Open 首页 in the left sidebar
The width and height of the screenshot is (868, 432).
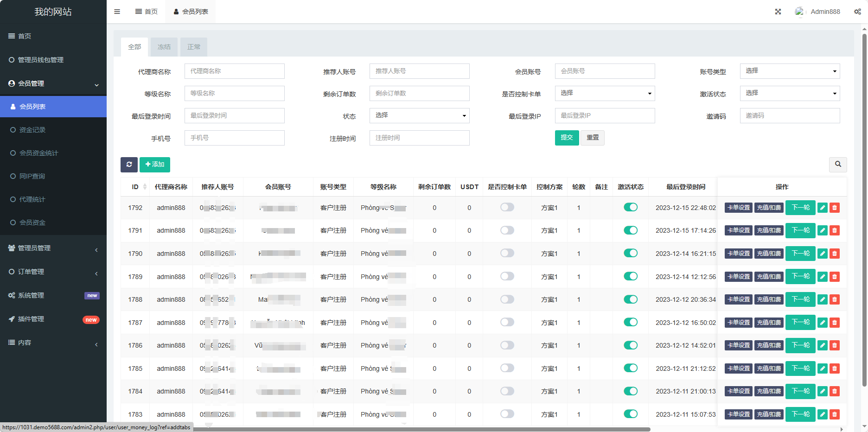coord(53,36)
